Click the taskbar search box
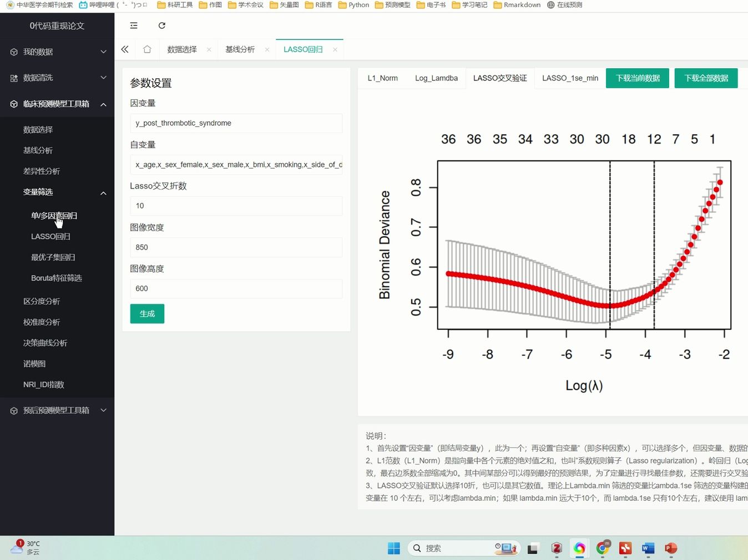 click(x=464, y=548)
